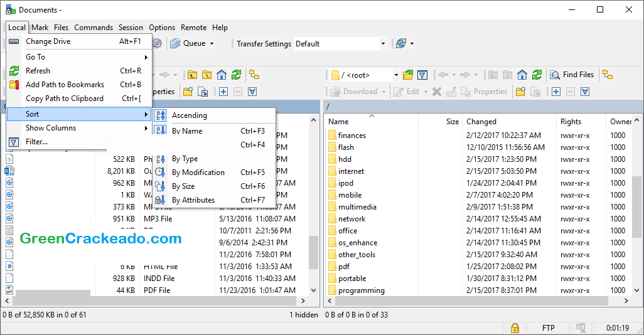Open Preferences via the gear icon
Viewport: 644px width, 335px height.
tap(158, 43)
